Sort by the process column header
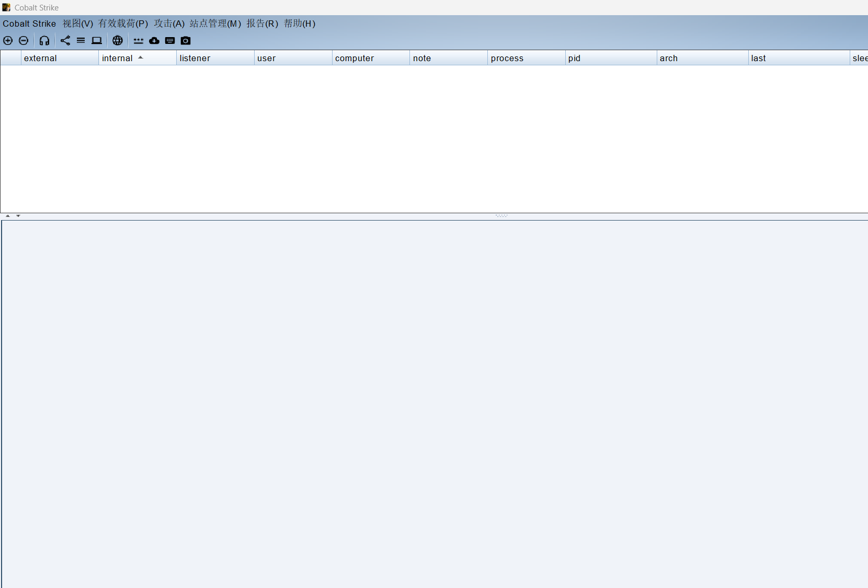The width and height of the screenshot is (868, 588). (x=527, y=58)
